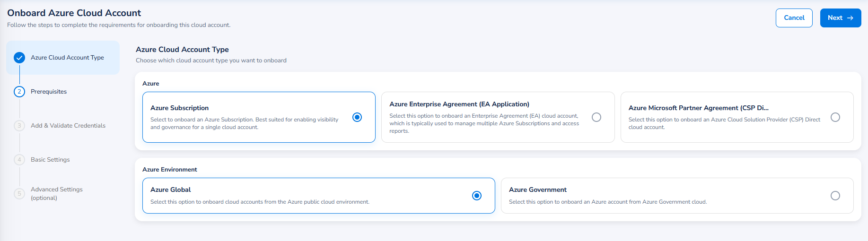Click the step 5 circle icon for Advanced Settings
This screenshot has width=868, height=241.
19,194
